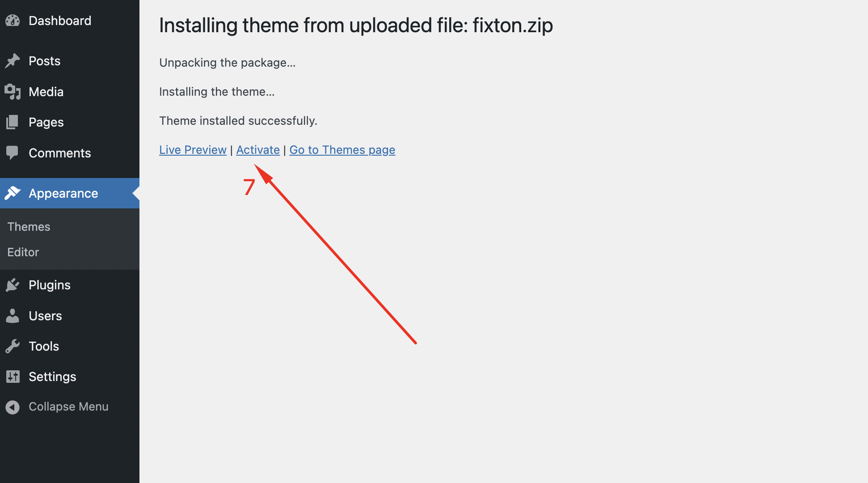Open Live Preview of the theme

193,150
